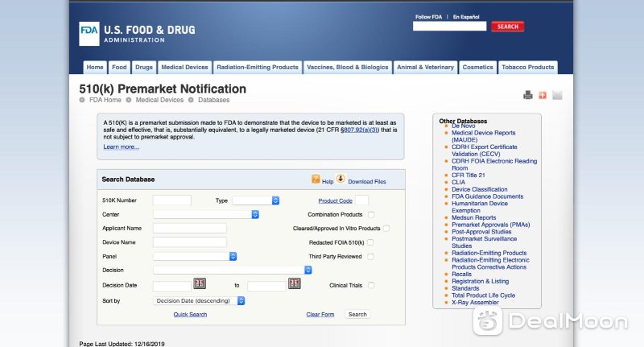Open the Decision dropdown
Viewport: 644px width, 347px height.
[233, 270]
